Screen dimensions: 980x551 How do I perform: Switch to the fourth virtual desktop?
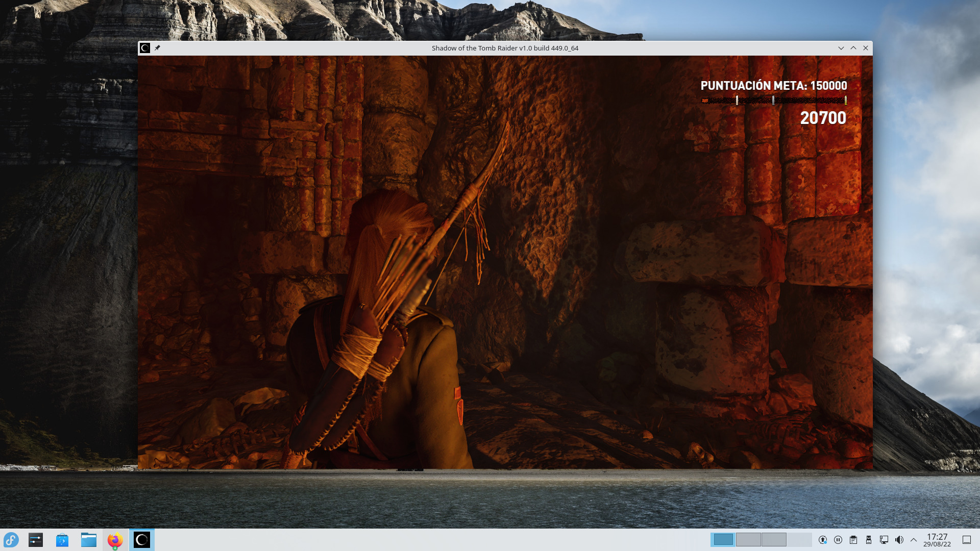[799, 540]
